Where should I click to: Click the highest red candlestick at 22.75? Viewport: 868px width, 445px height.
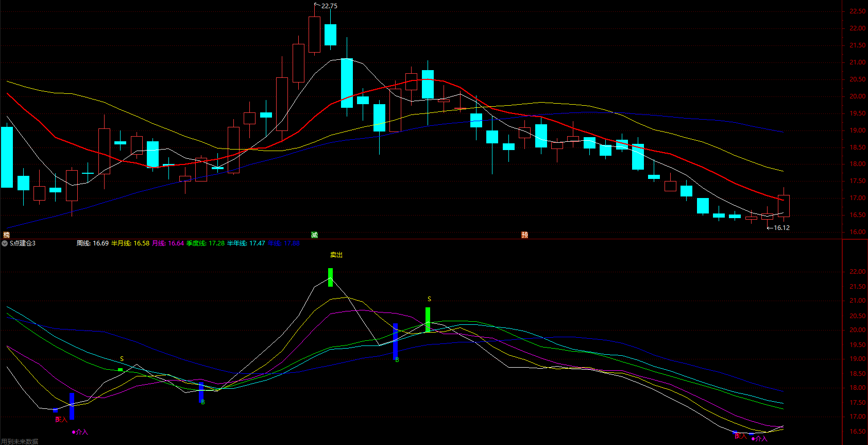pyautogui.click(x=314, y=35)
